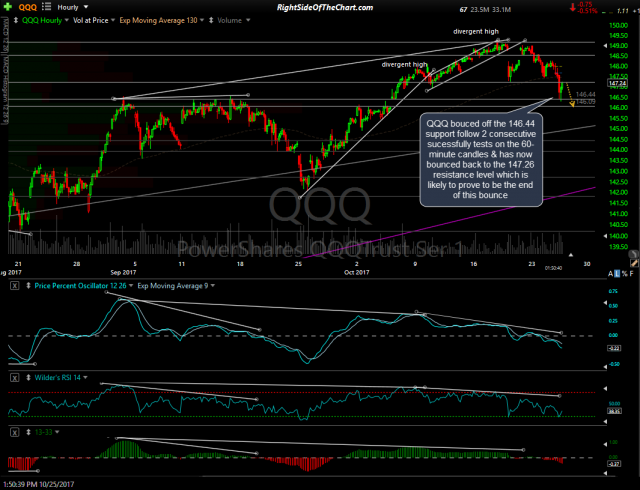Screen dimensions: 640x490
Task: Click the -0.27 histogram value label
Action: coord(614,463)
